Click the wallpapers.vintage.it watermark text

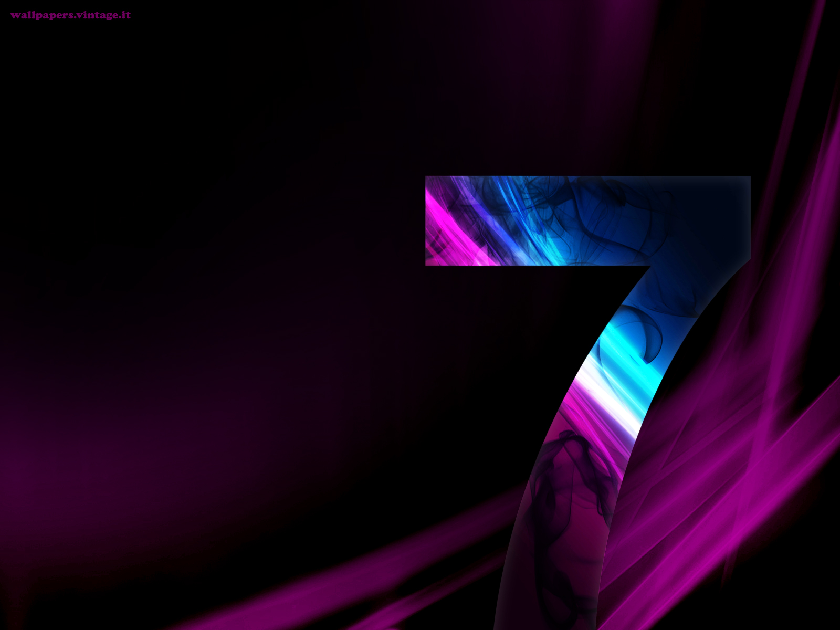point(70,15)
